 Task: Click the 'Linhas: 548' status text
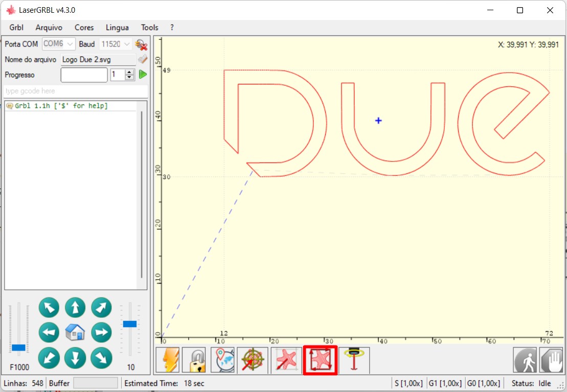coord(24,383)
